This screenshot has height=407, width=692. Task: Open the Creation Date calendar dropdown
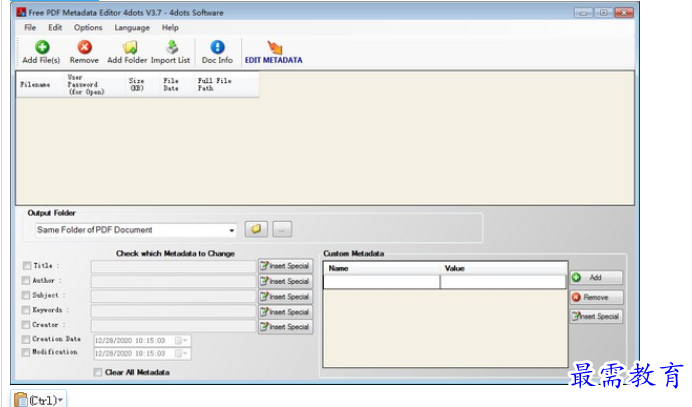(x=181, y=340)
